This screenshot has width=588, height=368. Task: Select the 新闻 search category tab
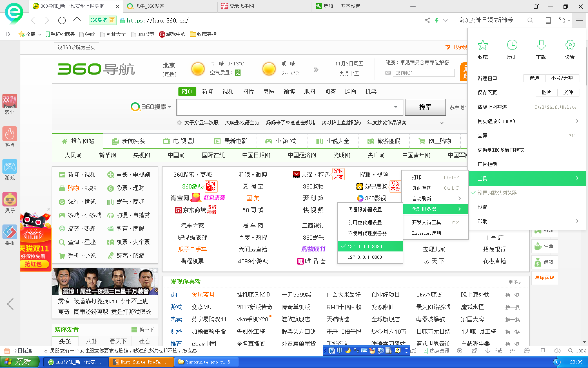click(x=207, y=92)
